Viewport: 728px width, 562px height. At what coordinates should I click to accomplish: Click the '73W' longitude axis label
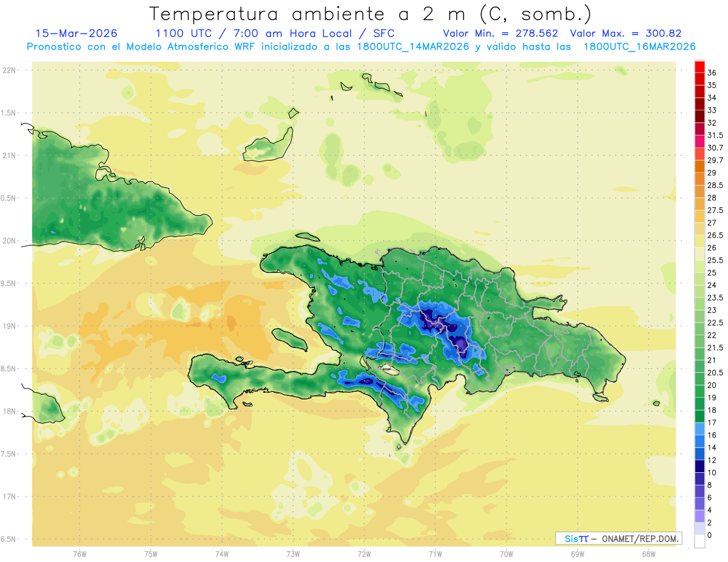293,554
